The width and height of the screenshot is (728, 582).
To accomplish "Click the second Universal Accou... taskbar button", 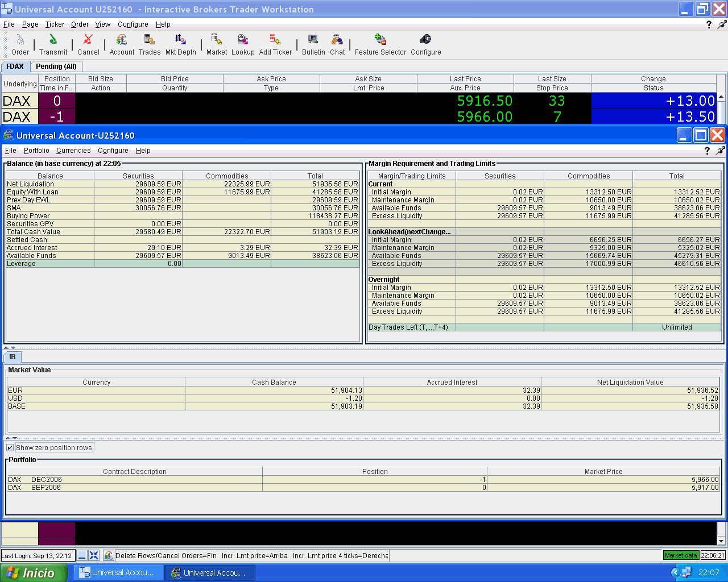I will [209, 573].
